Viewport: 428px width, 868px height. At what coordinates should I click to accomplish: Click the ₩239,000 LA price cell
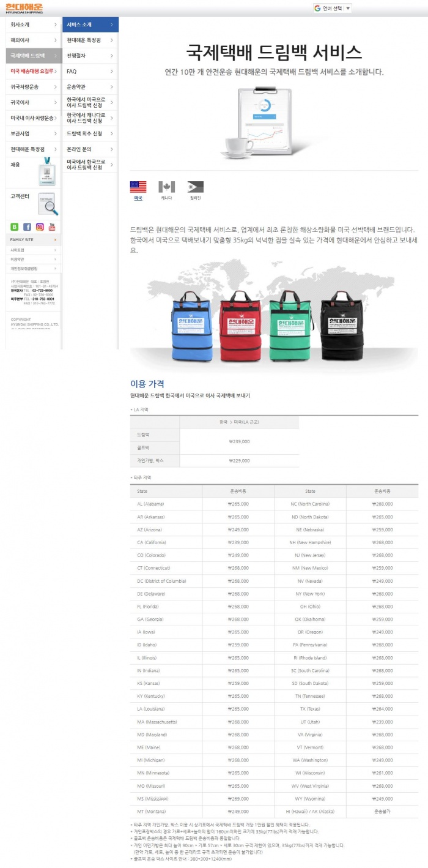click(239, 441)
